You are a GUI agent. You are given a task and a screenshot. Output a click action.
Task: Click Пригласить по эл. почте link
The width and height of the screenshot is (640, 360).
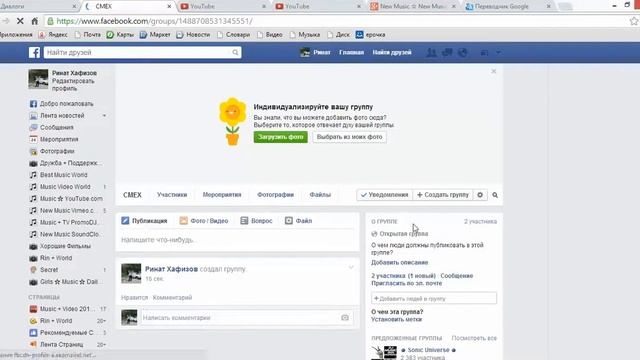click(x=407, y=283)
